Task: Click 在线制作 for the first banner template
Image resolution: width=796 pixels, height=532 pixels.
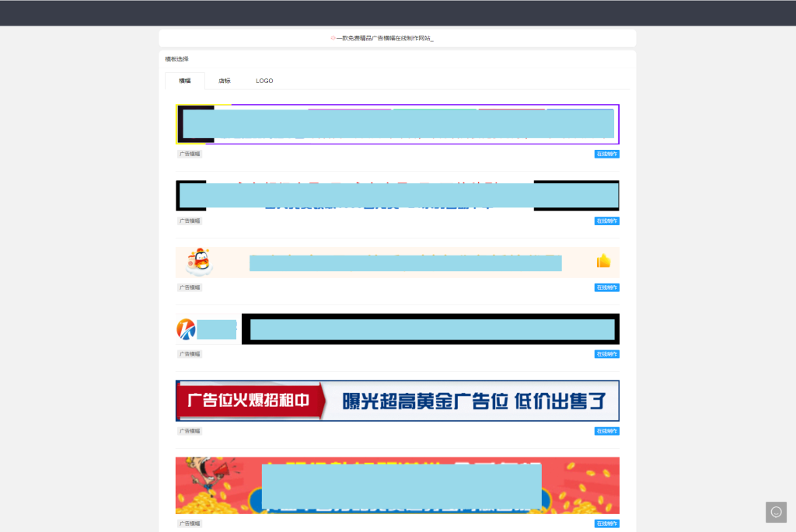Action: 606,153
